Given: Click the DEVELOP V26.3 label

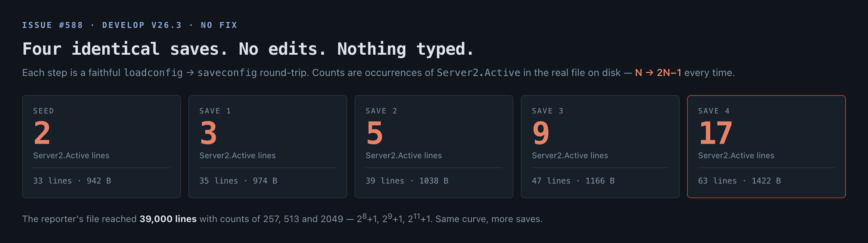Looking at the screenshot, I should [142, 25].
